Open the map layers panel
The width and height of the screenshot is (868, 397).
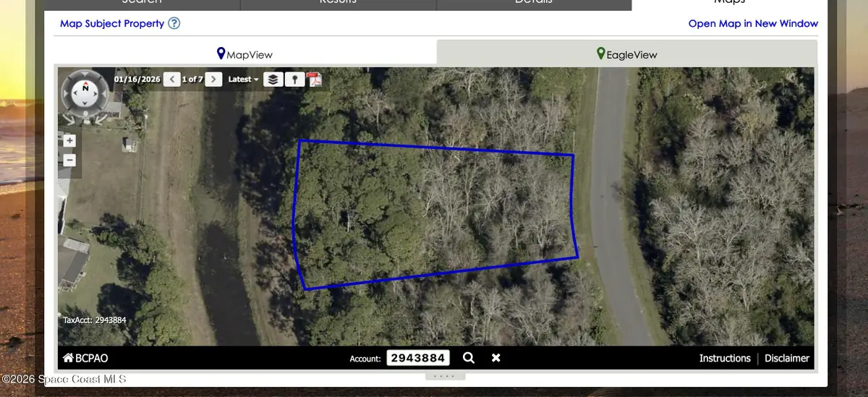273,79
